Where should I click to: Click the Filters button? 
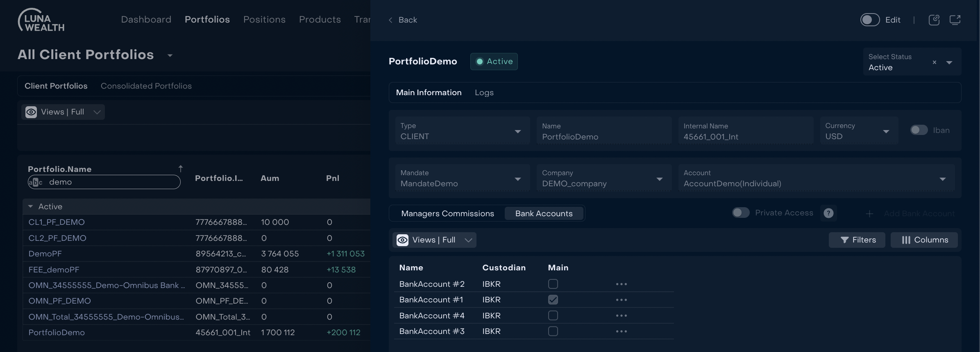tap(857, 240)
